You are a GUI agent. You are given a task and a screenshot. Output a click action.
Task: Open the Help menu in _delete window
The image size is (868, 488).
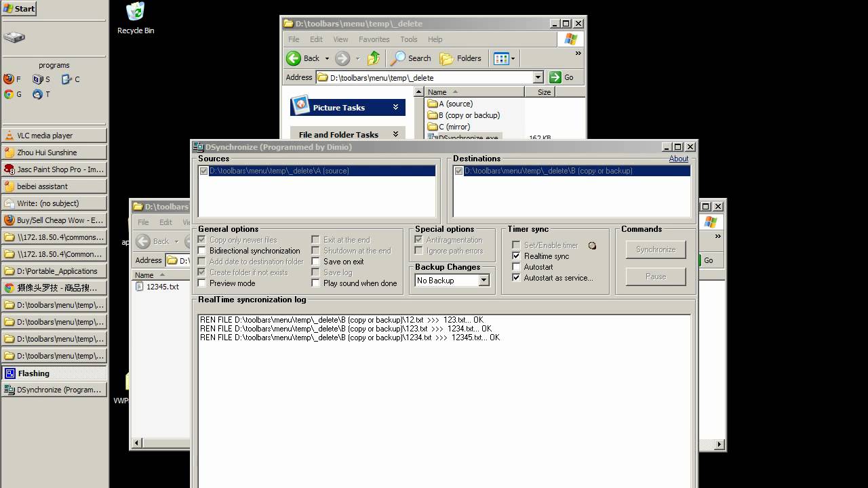pyautogui.click(x=435, y=39)
